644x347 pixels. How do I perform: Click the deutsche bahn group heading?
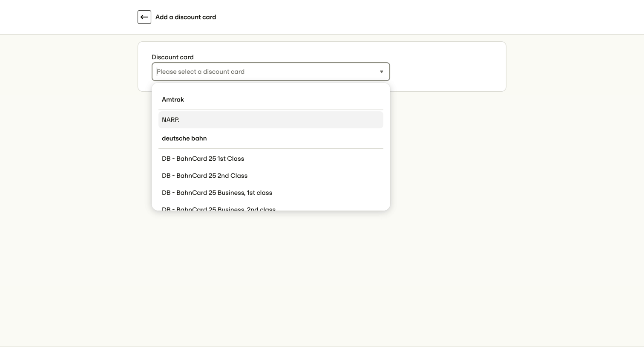(184, 139)
